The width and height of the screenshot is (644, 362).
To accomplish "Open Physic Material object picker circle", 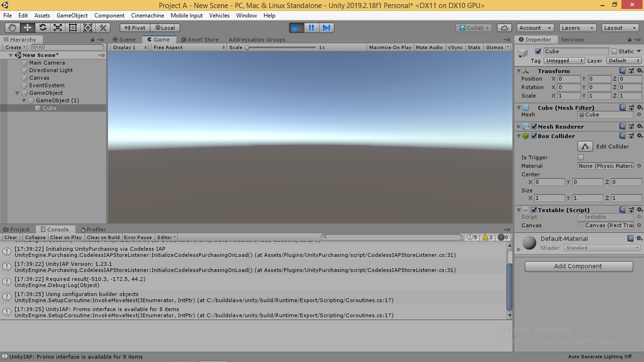I will (x=639, y=166).
